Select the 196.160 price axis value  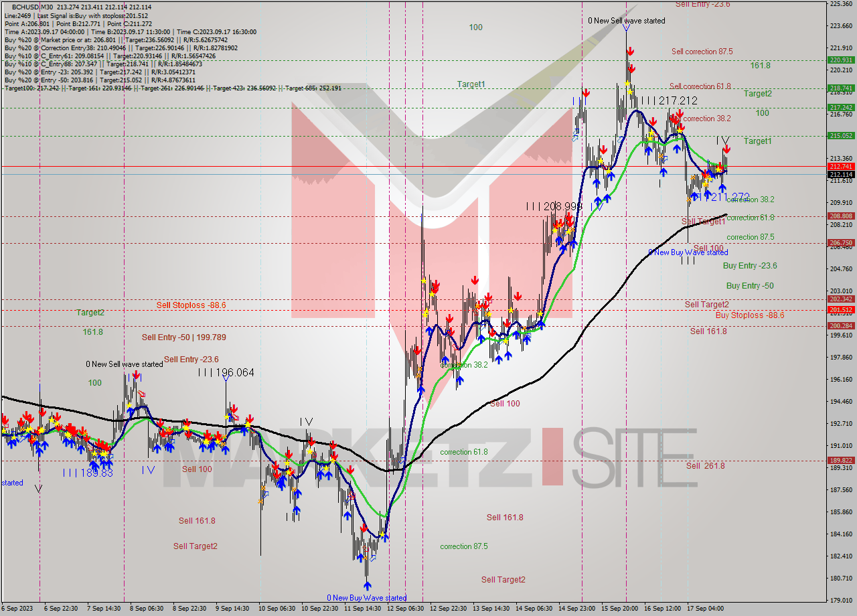coord(840,379)
